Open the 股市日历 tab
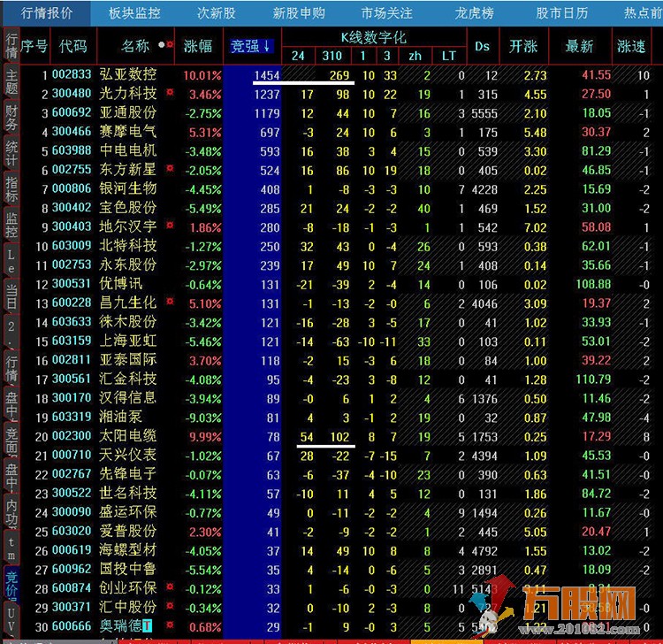 [562, 13]
